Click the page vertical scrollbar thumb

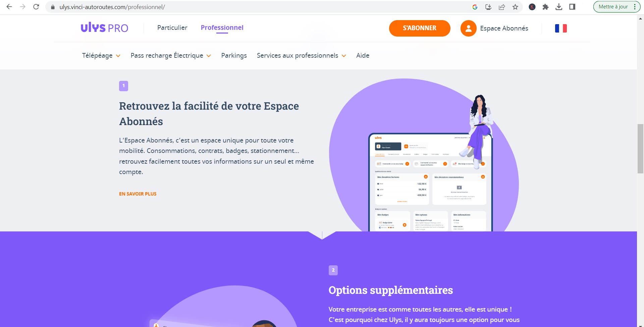640,149
